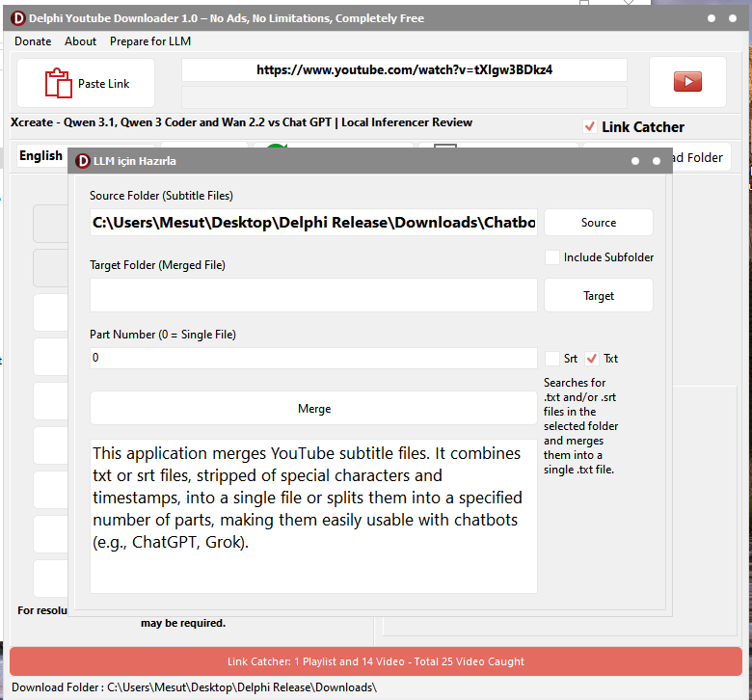
Task: Open the Prepare for LLM menu
Action: [x=150, y=41]
